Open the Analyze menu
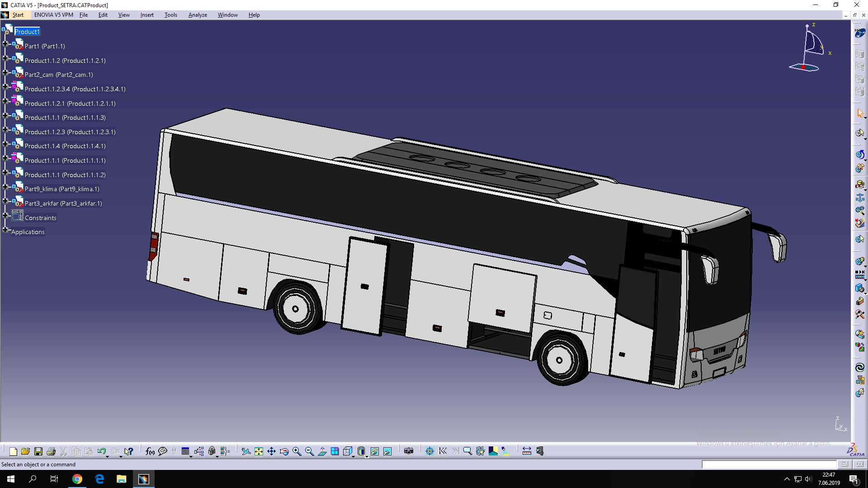868x488 pixels. (x=198, y=15)
